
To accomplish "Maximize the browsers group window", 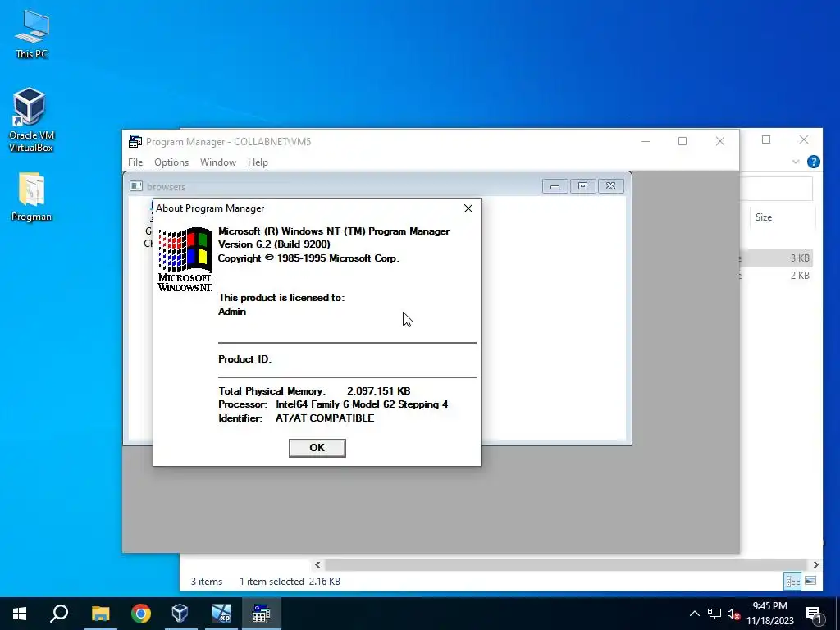I will point(583,186).
